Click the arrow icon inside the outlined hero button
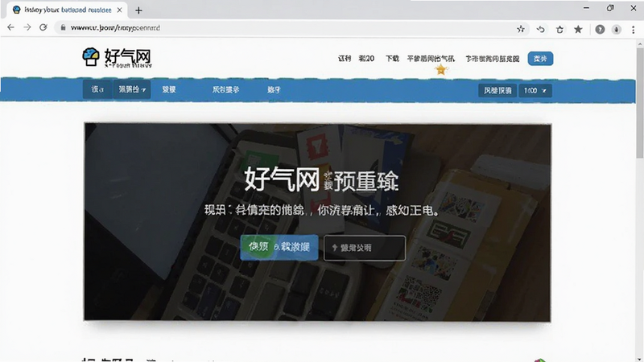644x362 pixels. (x=334, y=248)
